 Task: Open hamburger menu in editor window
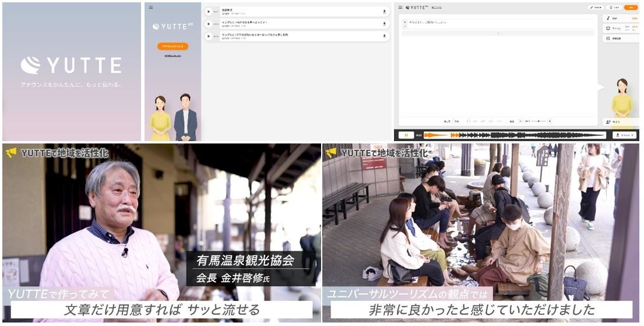pos(400,8)
